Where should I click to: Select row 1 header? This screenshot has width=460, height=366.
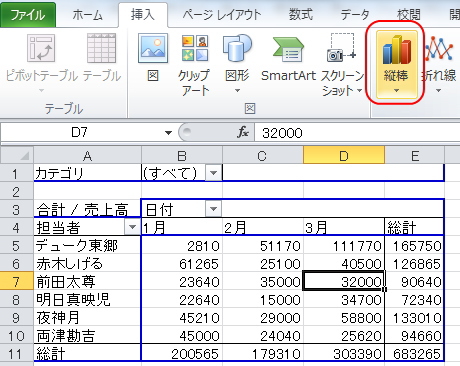(16, 173)
